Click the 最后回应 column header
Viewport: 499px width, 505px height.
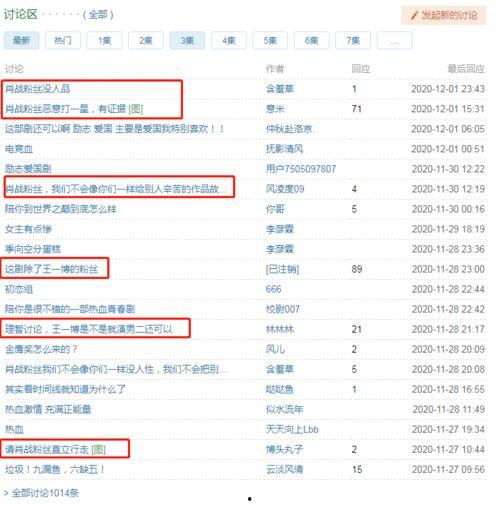[x=466, y=69]
